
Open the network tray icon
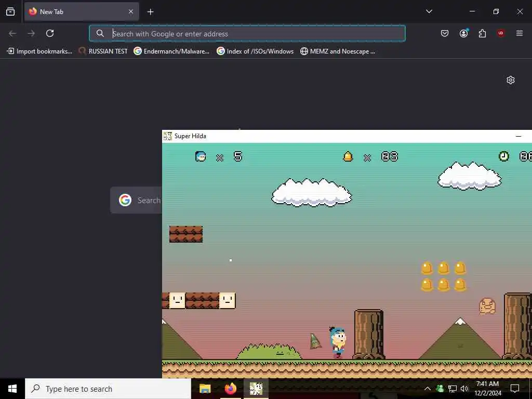click(x=453, y=389)
